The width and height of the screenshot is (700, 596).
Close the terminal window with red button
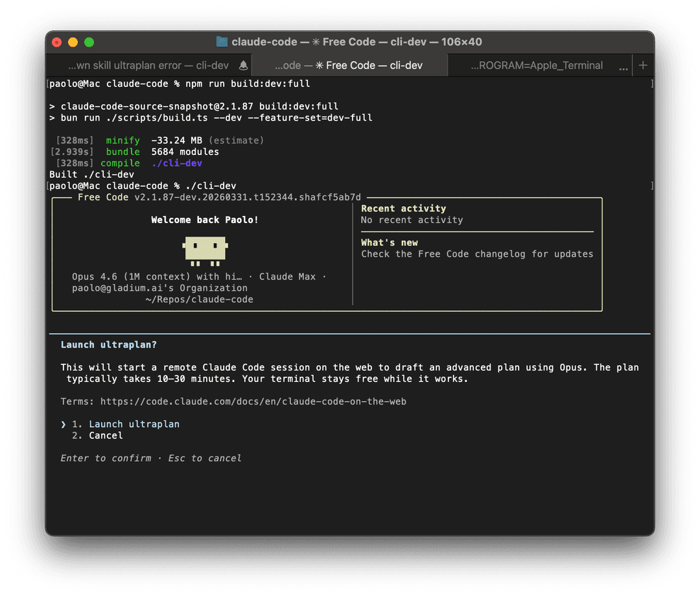pyautogui.click(x=57, y=42)
